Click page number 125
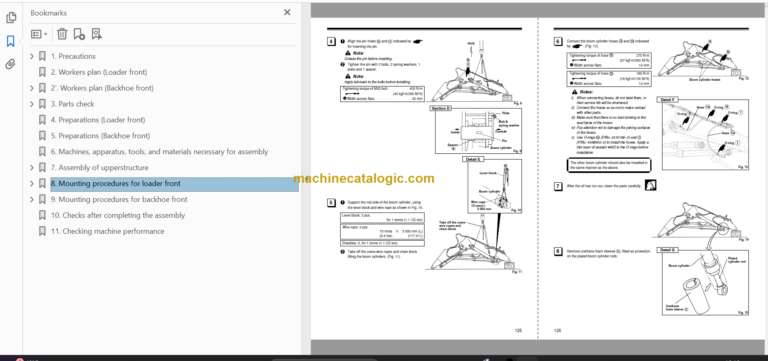 pyautogui.click(x=518, y=331)
